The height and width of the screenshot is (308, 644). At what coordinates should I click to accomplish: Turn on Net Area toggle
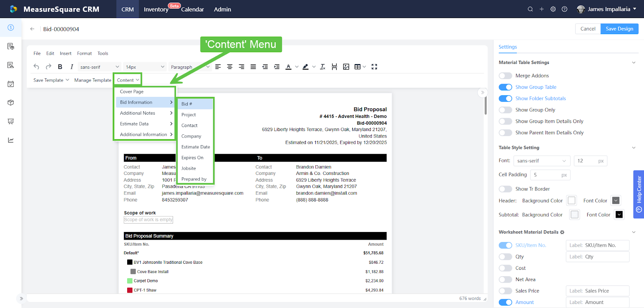[505, 279]
